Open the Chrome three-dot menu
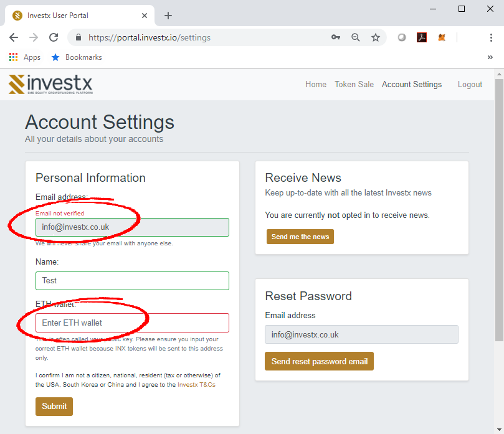Viewport: 504px width, 434px height. click(491, 37)
